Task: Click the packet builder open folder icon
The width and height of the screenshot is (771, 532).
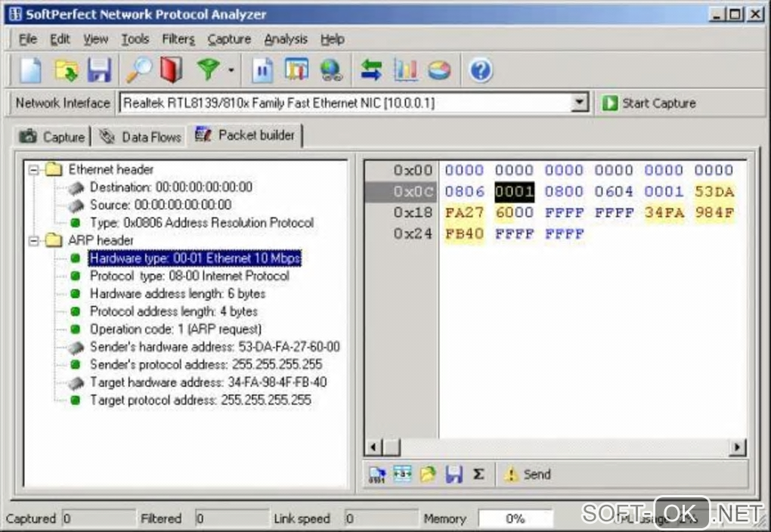Action: pyautogui.click(x=428, y=475)
